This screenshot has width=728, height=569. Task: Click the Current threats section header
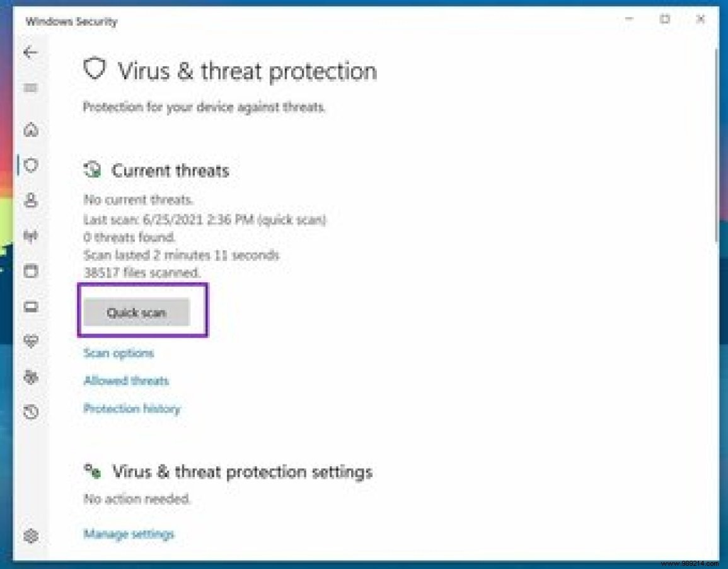point(170,171)
